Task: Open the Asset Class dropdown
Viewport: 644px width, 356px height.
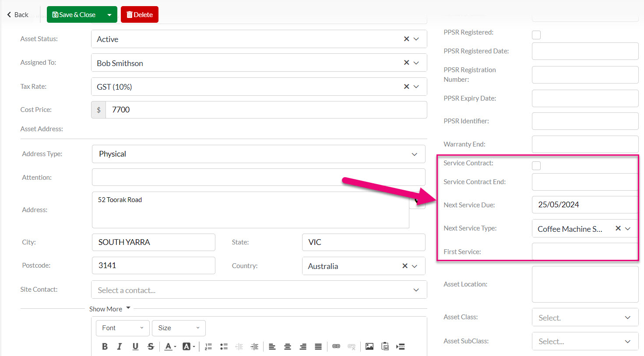Action: coord(585,318)
